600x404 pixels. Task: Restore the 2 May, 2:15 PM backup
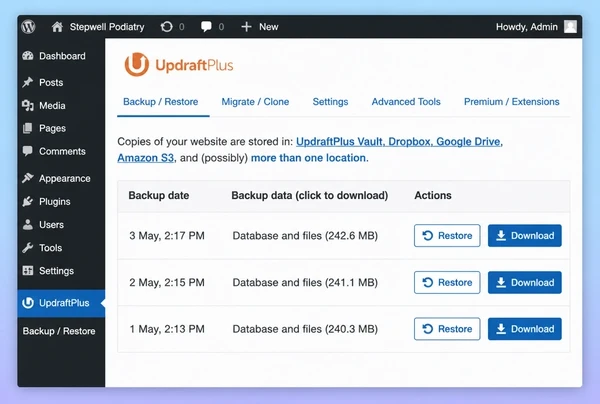pyautogui.click(x=447, y=282)
